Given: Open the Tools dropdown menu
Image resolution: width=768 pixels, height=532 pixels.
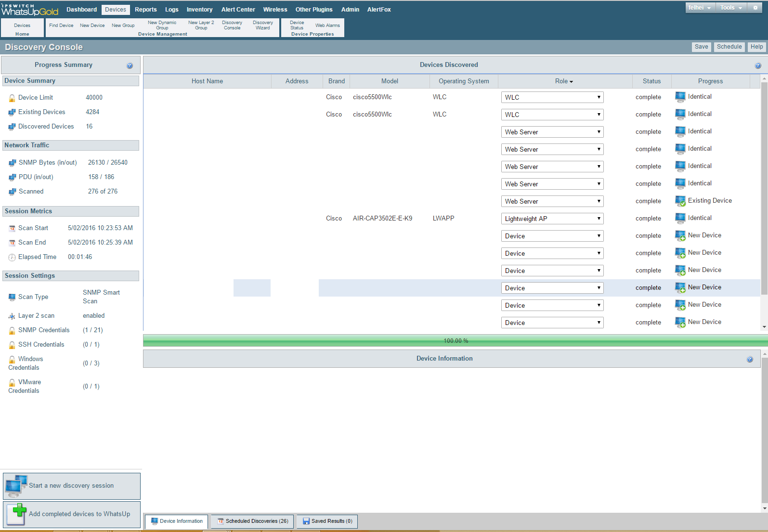Looking at the screenshot, I should coord(731,8).
